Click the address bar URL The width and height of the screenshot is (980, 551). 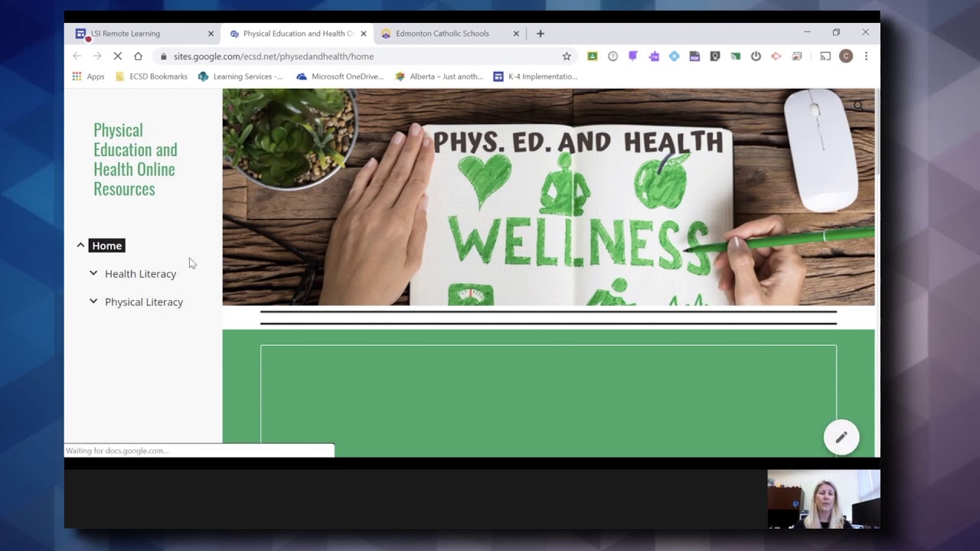273,56
